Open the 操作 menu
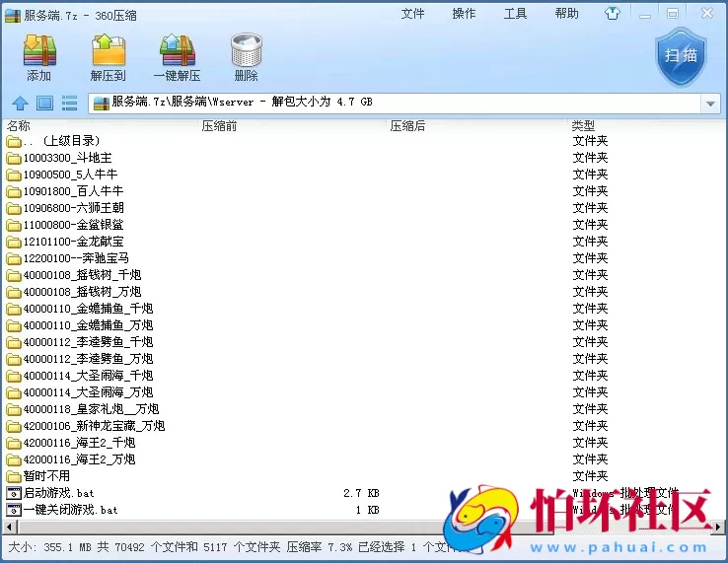 (464, 14)
